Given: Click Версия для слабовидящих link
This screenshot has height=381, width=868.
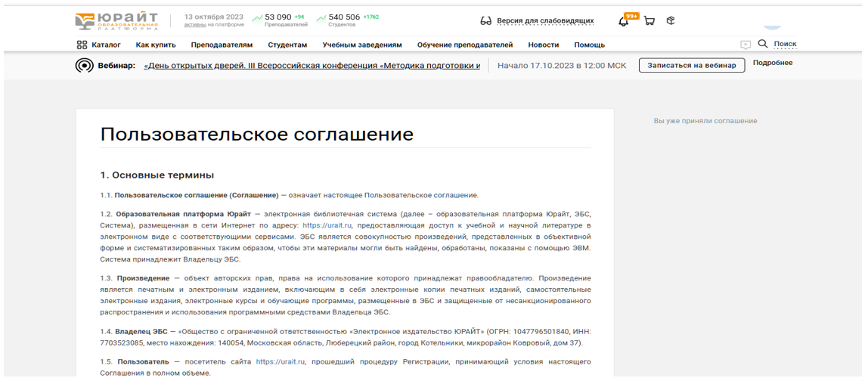Looking at the screenshot, I should click(x=545, y=21).
